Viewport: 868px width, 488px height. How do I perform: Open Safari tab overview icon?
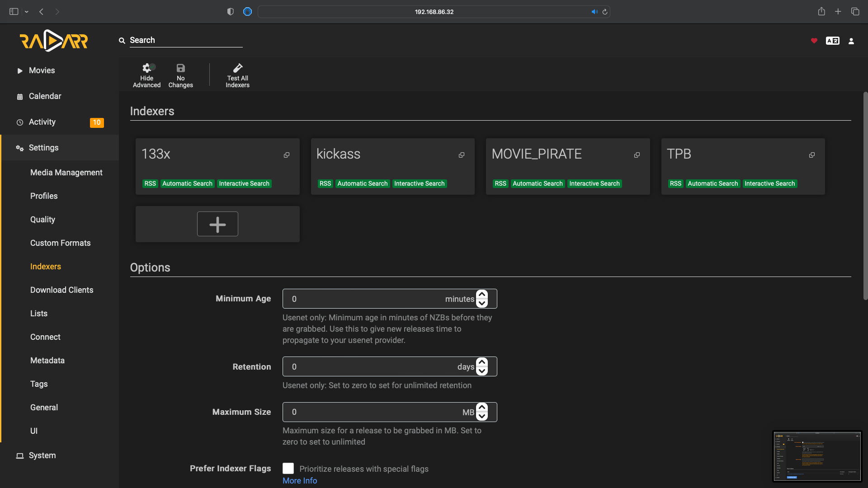(x=855, y=12)
